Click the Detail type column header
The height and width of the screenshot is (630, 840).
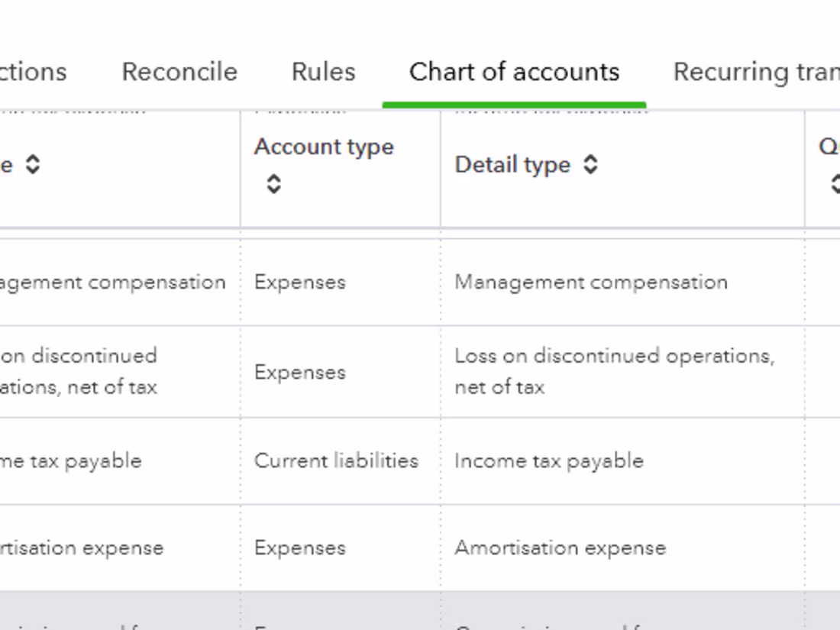pos(512,164)
